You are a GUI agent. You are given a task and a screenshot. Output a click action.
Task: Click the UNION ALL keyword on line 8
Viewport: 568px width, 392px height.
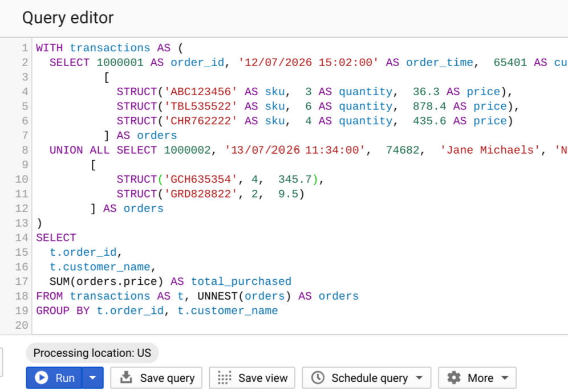click(79, 150)
